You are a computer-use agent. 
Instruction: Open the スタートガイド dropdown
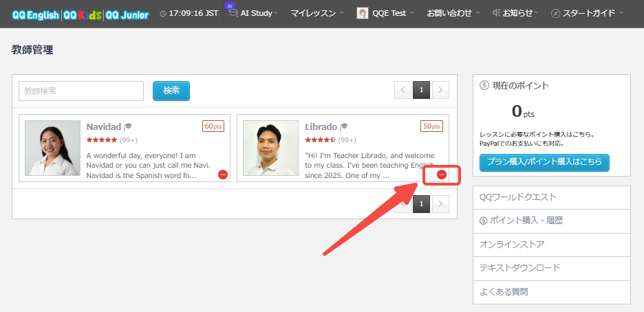click(x=588, y=14)
